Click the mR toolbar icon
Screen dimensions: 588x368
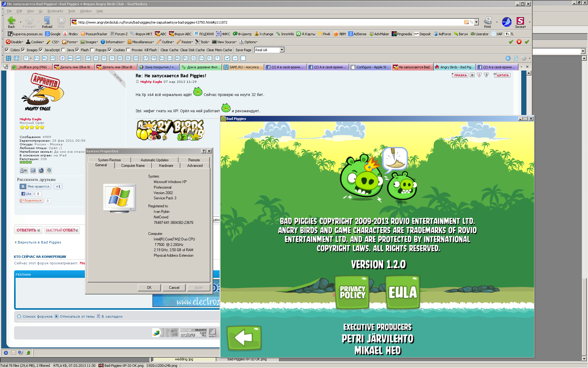click(78, 58)
